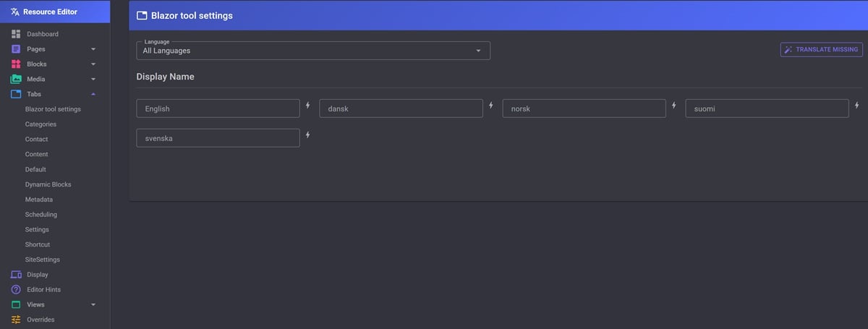Click the Blocks icon in sidebar
This screenshot has width=868, height=329.
(x=15, y=64)
